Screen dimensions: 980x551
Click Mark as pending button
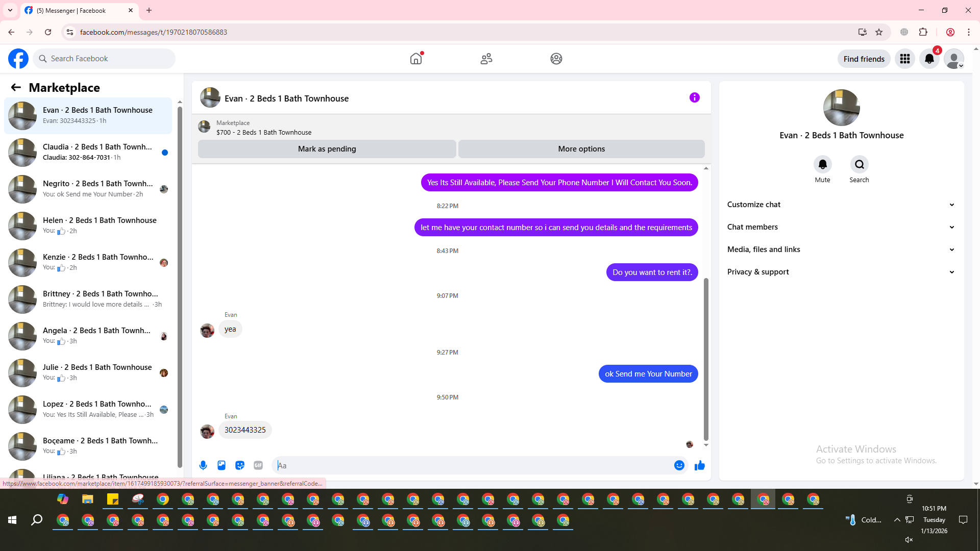[327, 149]
